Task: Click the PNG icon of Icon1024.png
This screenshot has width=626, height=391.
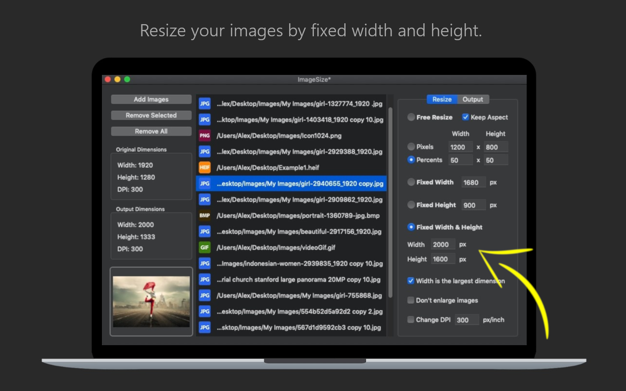Action: coord(204,136)
